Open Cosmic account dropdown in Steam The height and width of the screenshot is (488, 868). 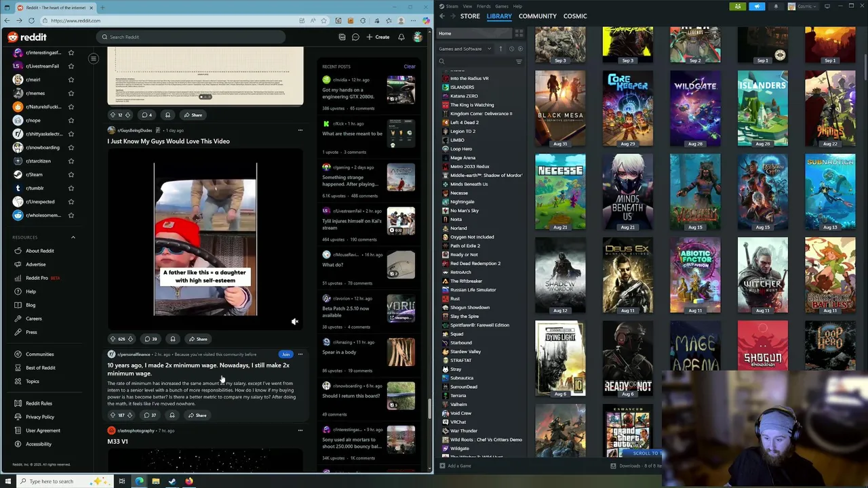click(x=802, y=6)
